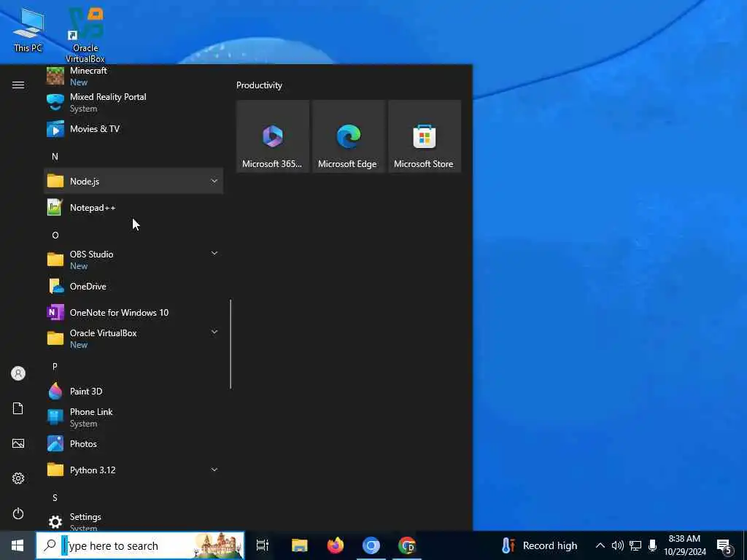Select the Productivity group heading

point(259,85)
